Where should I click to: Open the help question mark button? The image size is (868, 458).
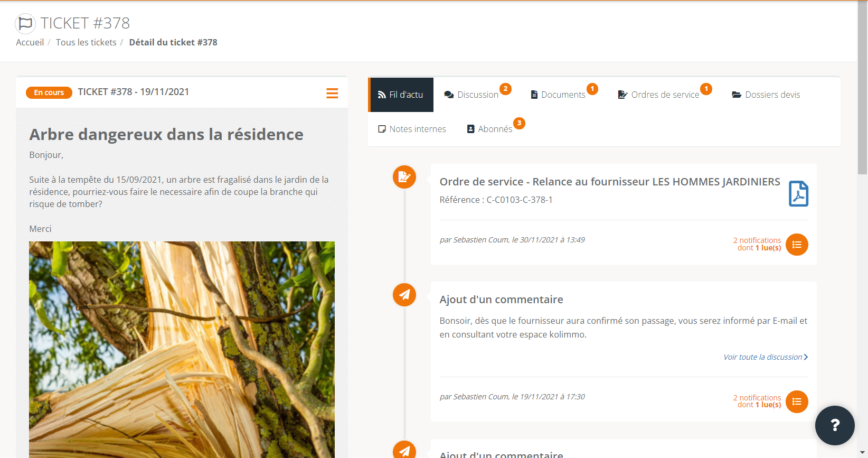835,425
